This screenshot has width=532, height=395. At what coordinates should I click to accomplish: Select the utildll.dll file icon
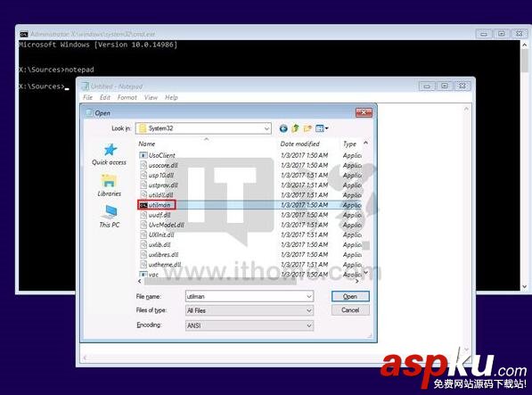(143, 195)
